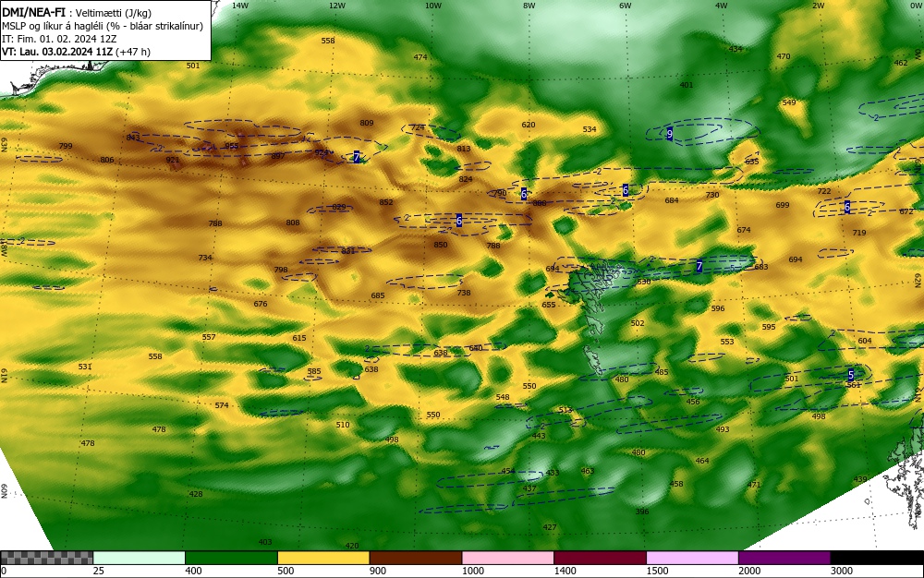Image resolution: width=924 pixels, height=578 pixels.
Task: Pick the purple 2000–3000 legend swatch
Action: pyautogui.click(x=784, y=558)
